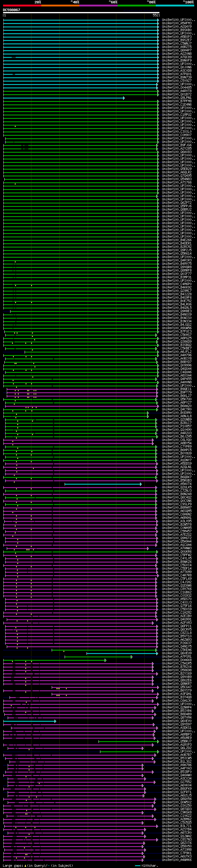Screen dimensions: 197x868
Task: Select hit UniRef100_C4QUA6
Action: 177,372
